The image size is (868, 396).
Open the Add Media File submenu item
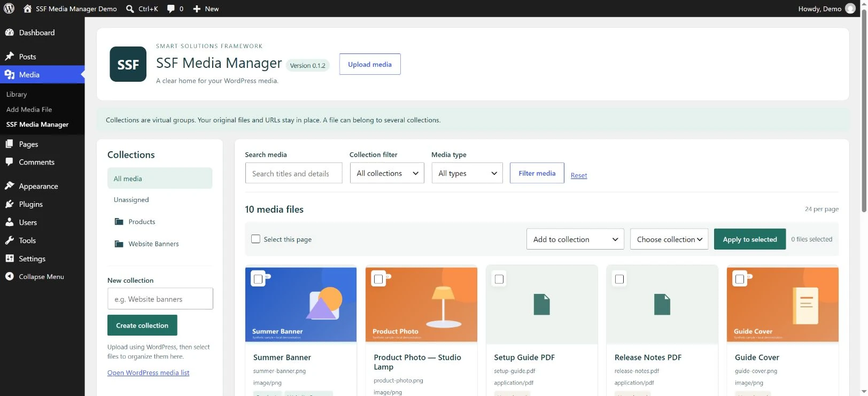click(x=29, y=110)
